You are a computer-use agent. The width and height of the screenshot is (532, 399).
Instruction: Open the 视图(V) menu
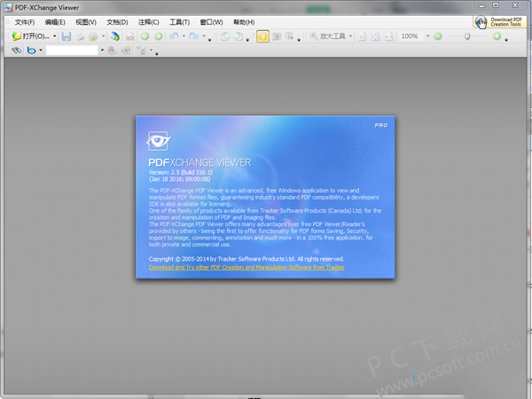pyautogui.click(x=86, y=22)
